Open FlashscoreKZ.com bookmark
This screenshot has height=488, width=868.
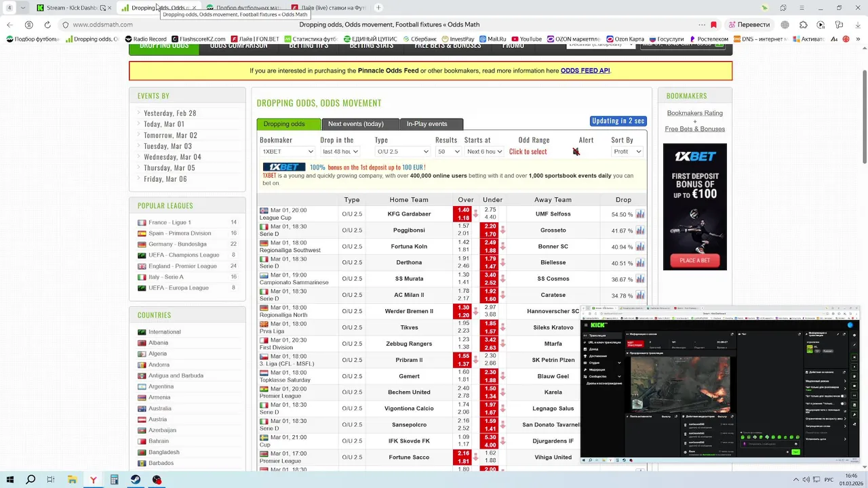point(198,39)
